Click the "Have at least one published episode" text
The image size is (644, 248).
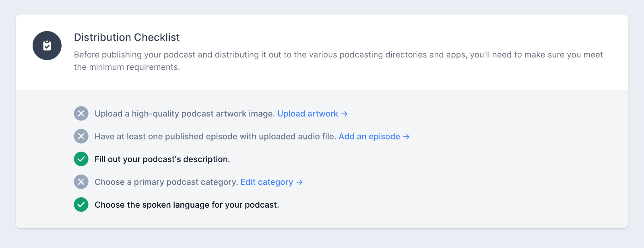[x=215, y=137]
